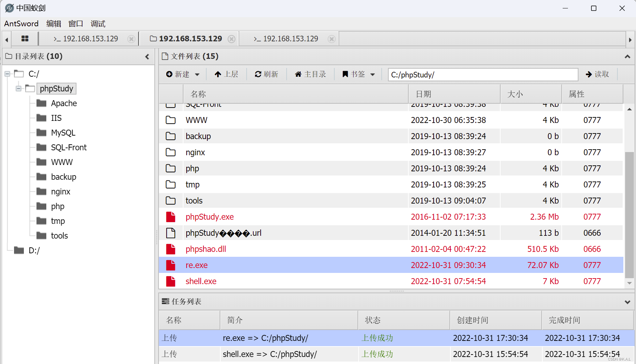Screen dimensions: 636x364
Task: Click the AntSword logo in the title bar
Action: tap(9, 8)
